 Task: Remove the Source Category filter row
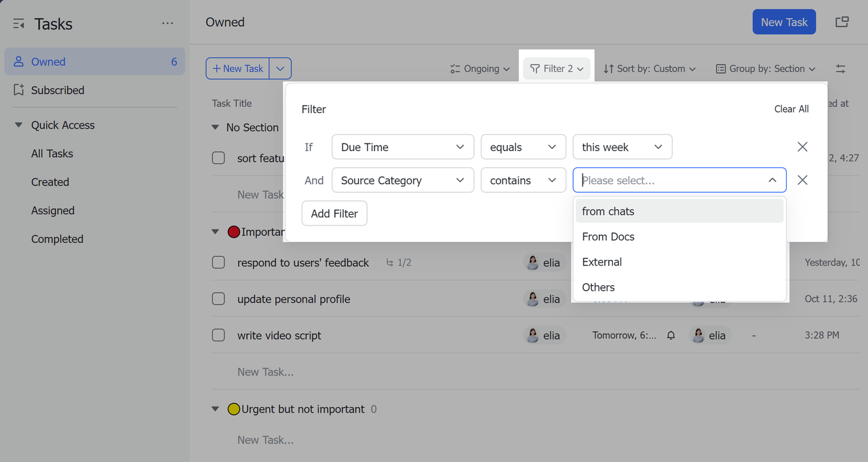802,180
